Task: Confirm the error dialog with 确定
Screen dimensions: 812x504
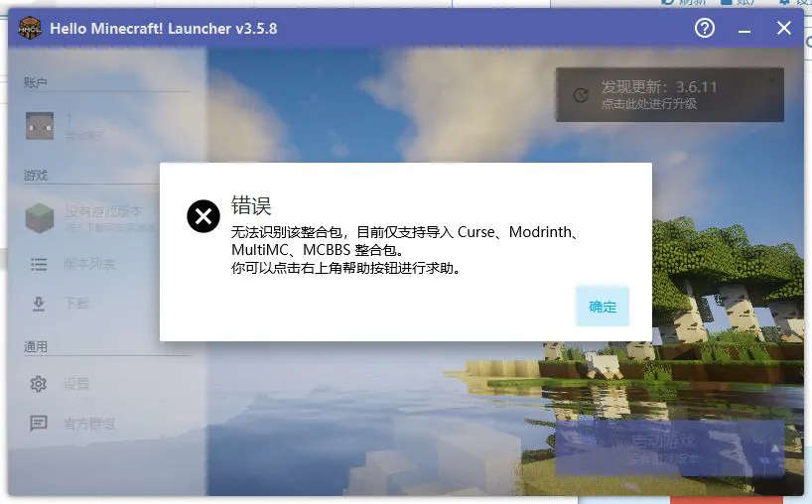Action: pos(603,307)
